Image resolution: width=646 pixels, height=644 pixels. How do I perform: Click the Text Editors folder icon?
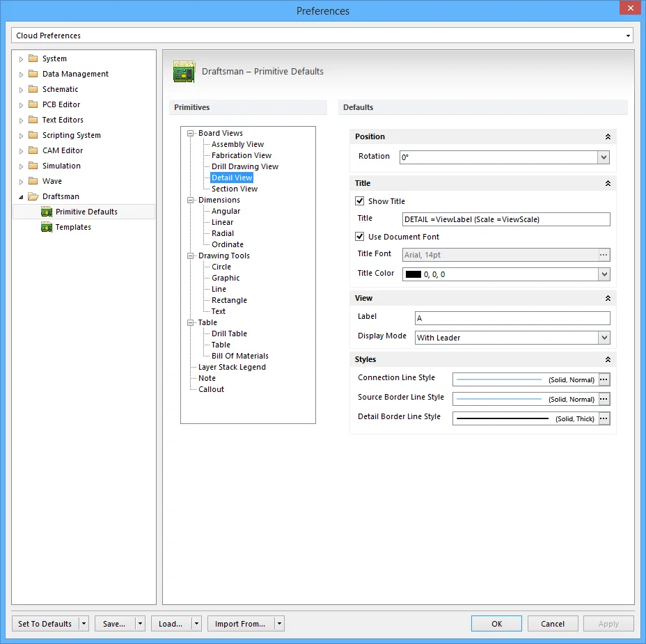point(33,120)
